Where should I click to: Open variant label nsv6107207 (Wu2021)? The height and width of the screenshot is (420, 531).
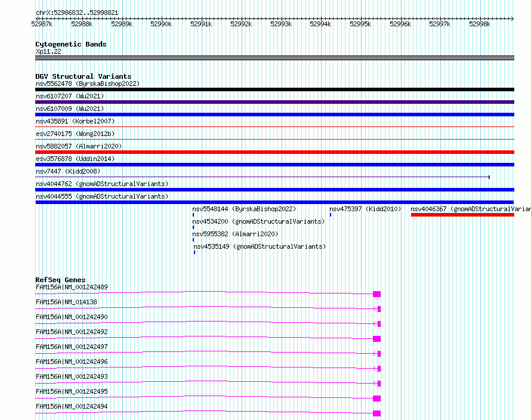70,96
